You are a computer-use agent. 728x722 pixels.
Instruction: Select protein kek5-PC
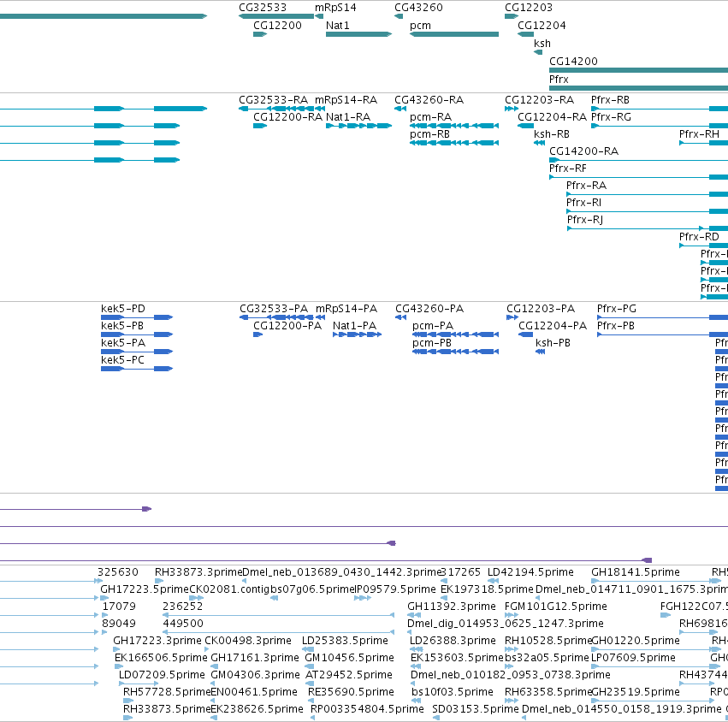[x=122, y=360]
